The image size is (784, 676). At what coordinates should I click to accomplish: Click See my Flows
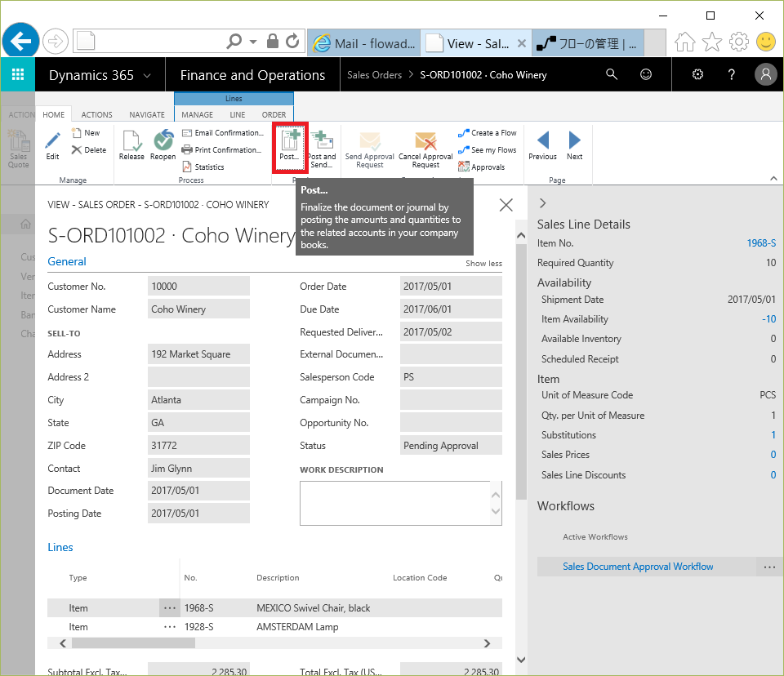point(487,150)
